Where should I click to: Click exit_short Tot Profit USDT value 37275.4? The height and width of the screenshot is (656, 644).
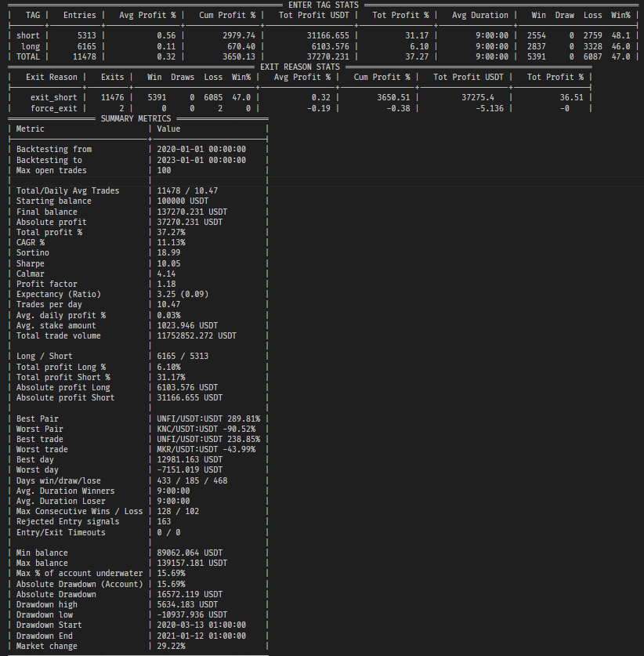[x=478, y=97]
